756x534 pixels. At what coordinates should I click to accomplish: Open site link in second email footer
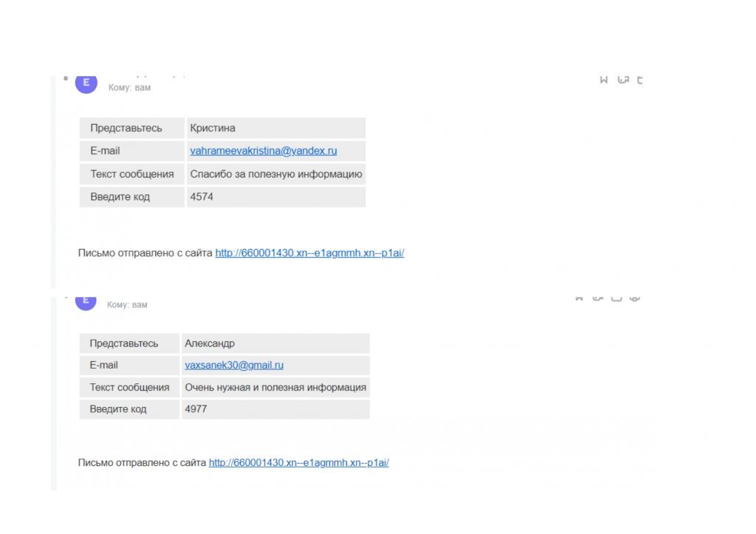tap(298, 462)
